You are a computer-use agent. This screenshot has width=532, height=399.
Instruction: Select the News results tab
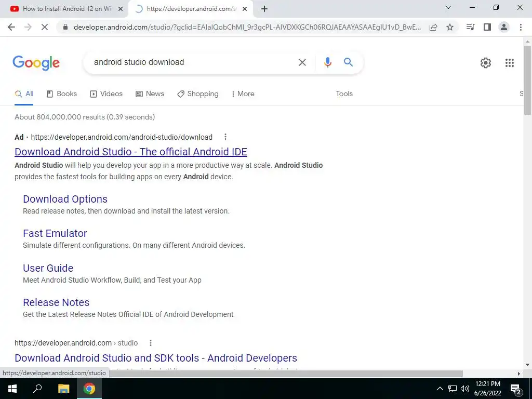point(150,94)
